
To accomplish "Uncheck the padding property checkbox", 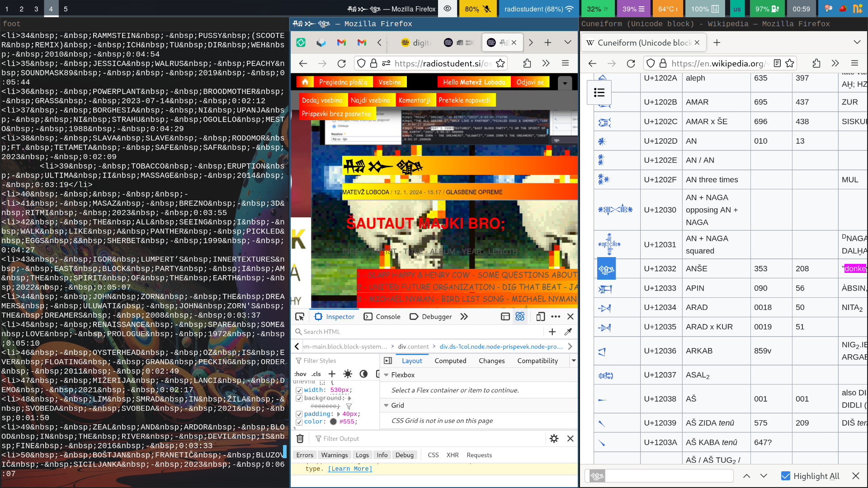I will click(299, 414).
